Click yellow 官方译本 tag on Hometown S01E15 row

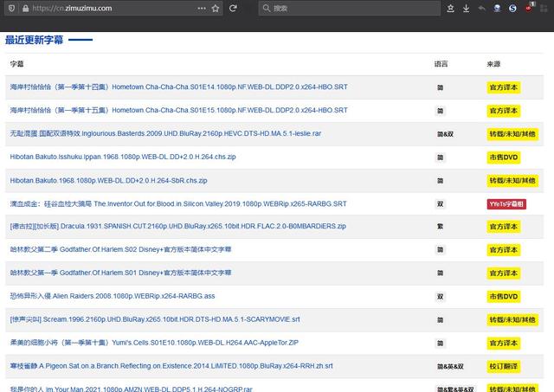(504, 111)
